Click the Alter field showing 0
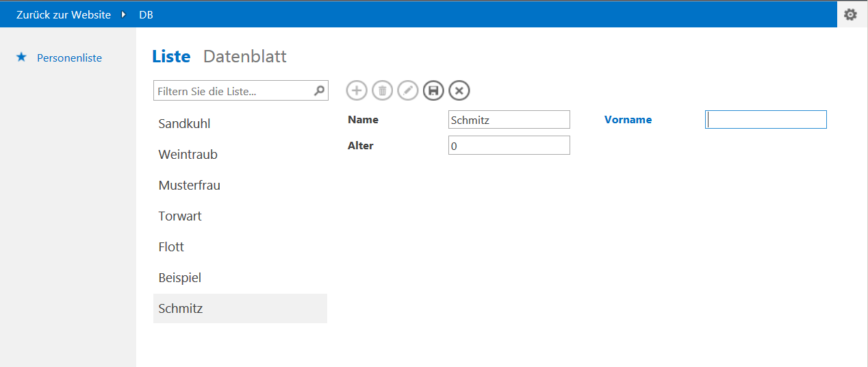This screenshot has height=367, width=868. (509, 146)
